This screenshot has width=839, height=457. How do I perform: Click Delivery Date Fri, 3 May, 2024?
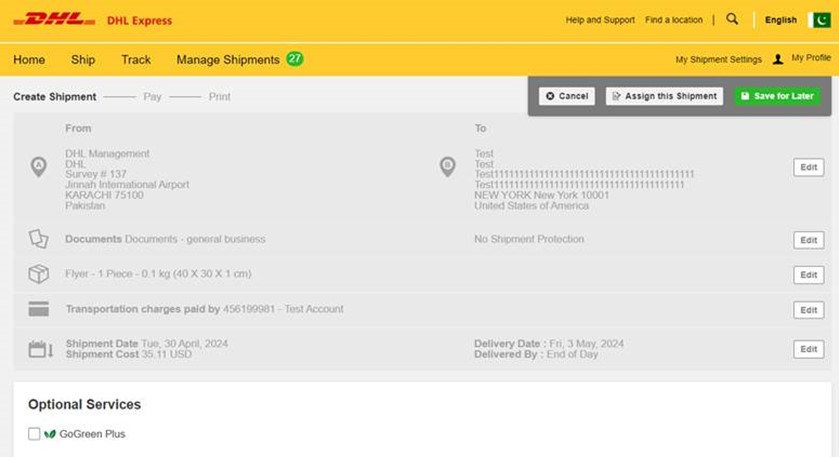[549, 344]
